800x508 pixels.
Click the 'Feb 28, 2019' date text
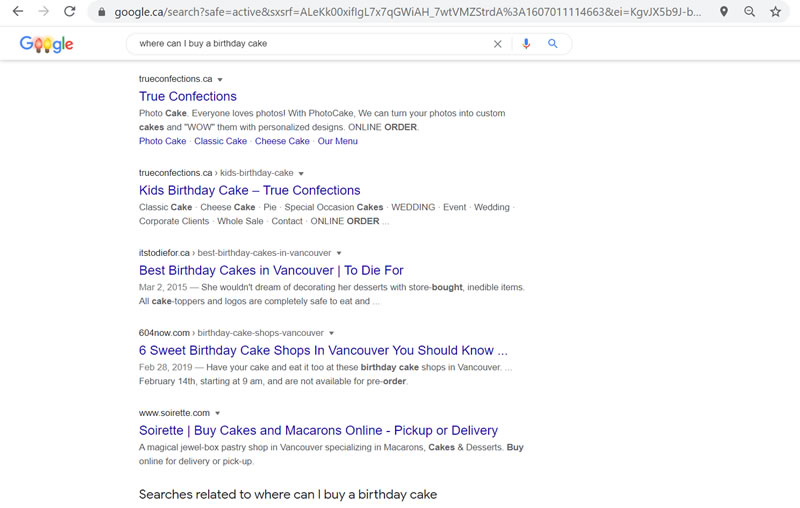(x=165, y=367)
